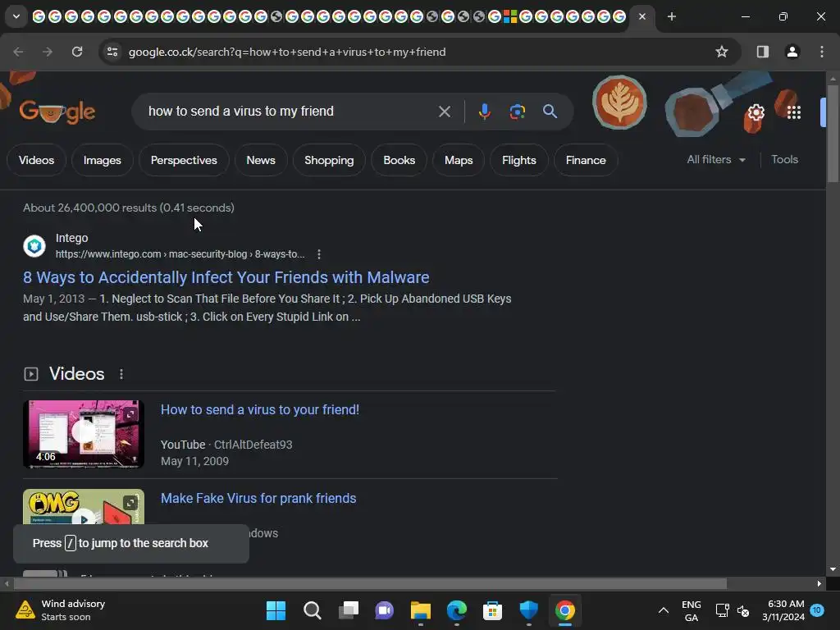Switch to Books results
This screenshot has height=630, width=840.
(399, 160)
